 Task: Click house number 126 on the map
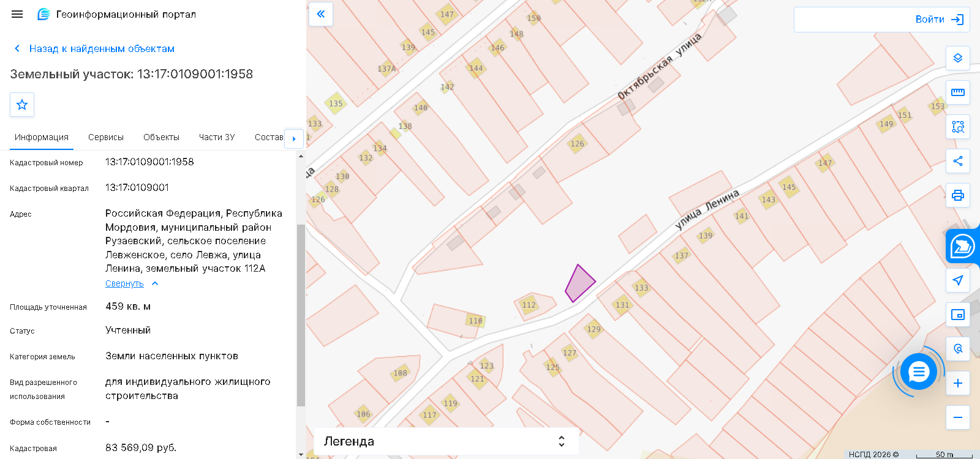click(578, 144)
